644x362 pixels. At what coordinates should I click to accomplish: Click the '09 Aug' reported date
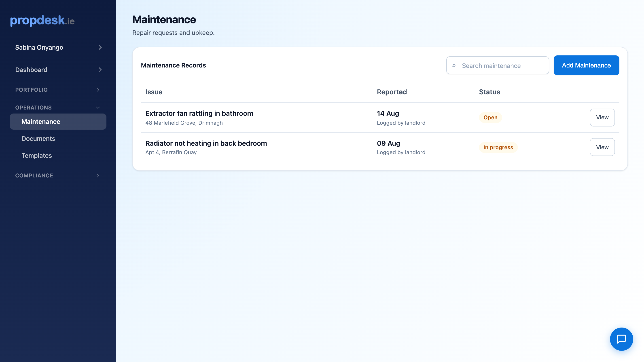coord(388,143)
